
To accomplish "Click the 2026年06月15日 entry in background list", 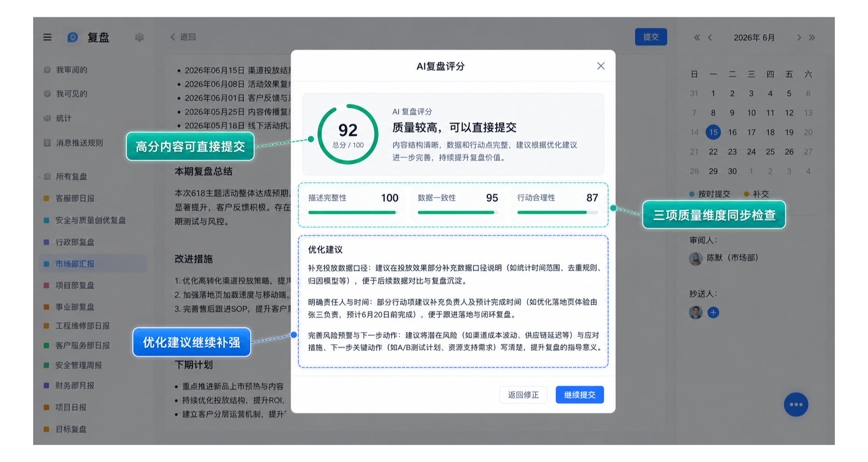I will point(237,71).
